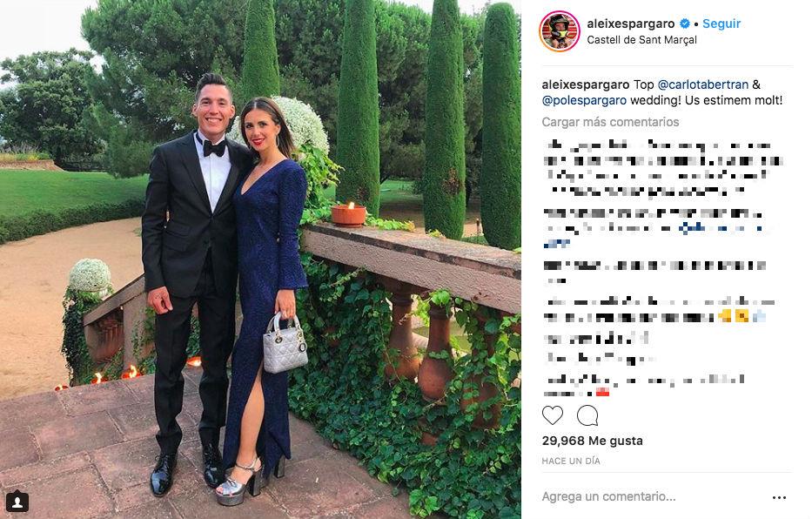Click the tagged people icon on photo

[17, 502]
